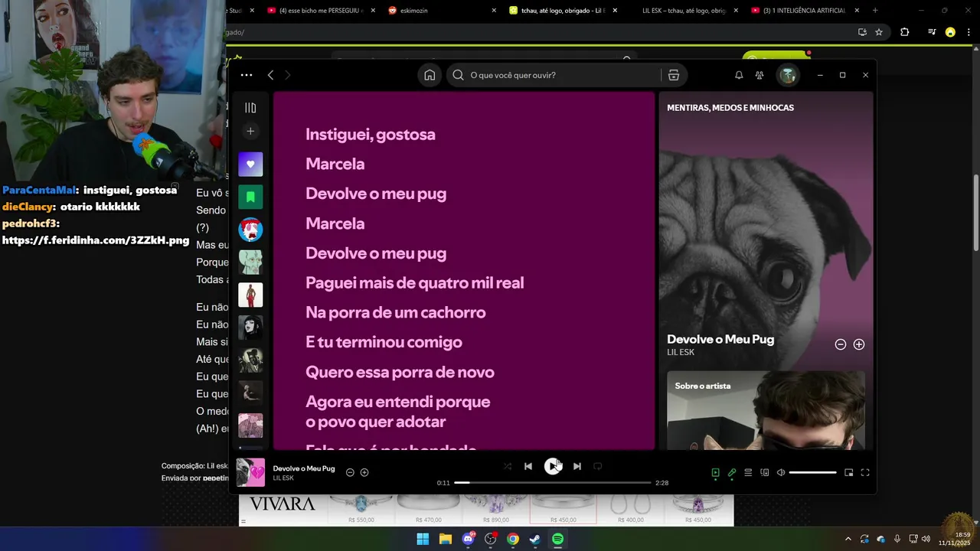Open a new Chrome tab
The width and height of the screenshot is (980, 551).
(x=875, y=11)
